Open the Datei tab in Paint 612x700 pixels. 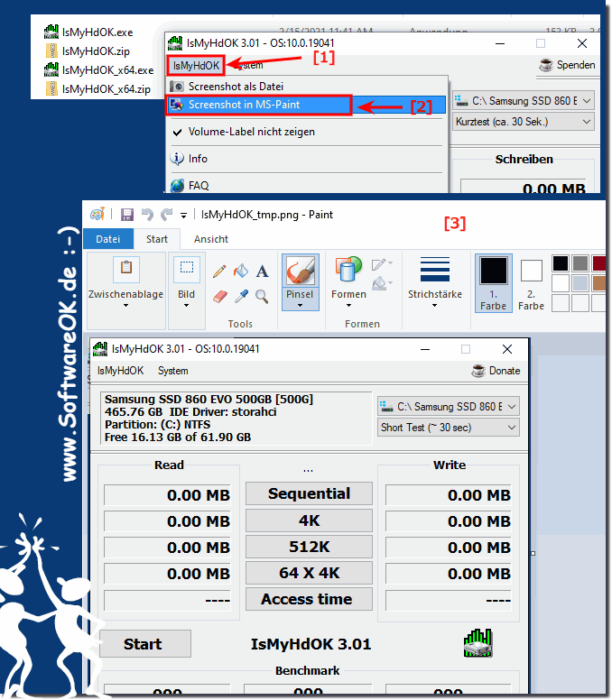click(x=108, y=239)
